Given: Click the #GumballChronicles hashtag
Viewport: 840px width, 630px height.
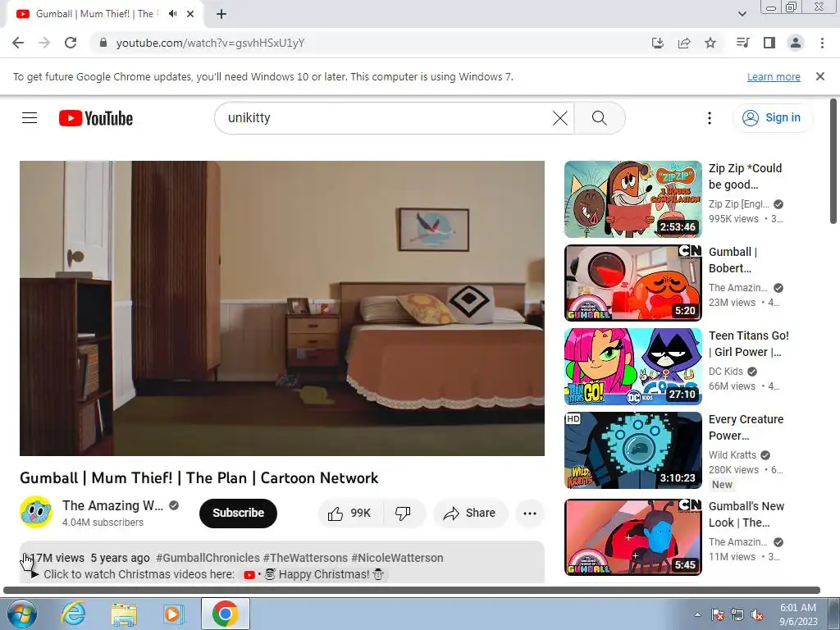Looking at the screenshot, I should (208, 558).
